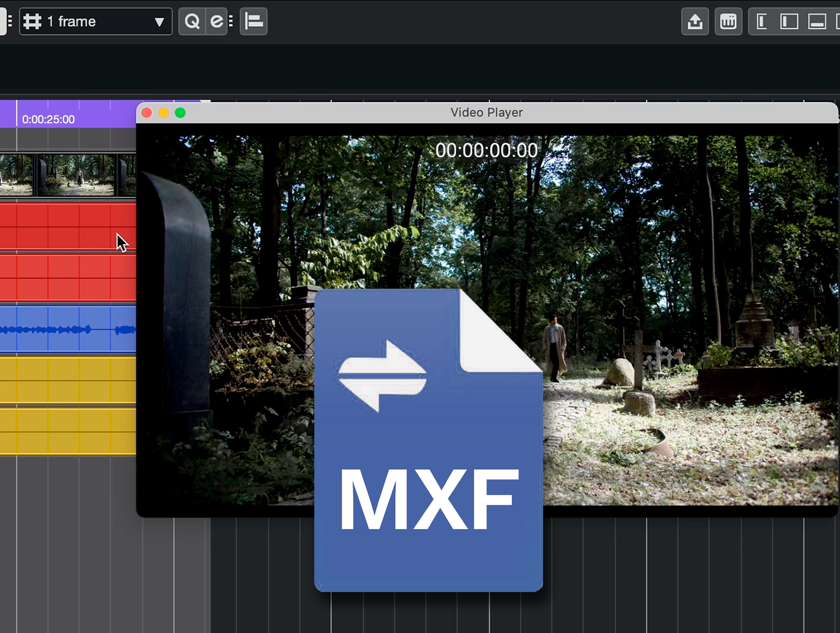Image resolution: width=840 pixels, height=633 pixels.
Task: Click the 0:00:25:00 marker on the ruler
Action: pyautogui.click(x=48, y=119)
